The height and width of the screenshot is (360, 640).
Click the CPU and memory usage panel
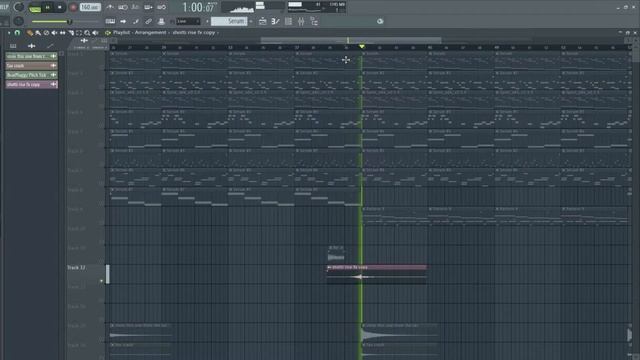point(316,7)
